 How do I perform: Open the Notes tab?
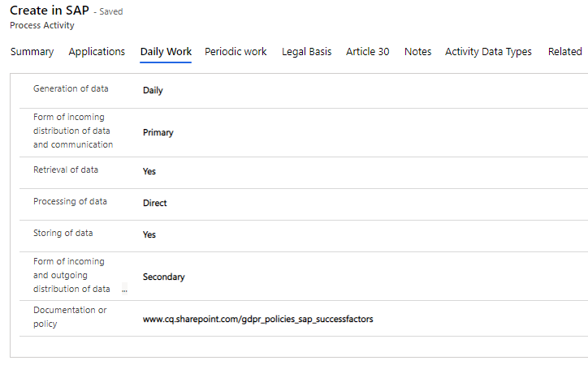pyautogui.click(x=417, y=52)
